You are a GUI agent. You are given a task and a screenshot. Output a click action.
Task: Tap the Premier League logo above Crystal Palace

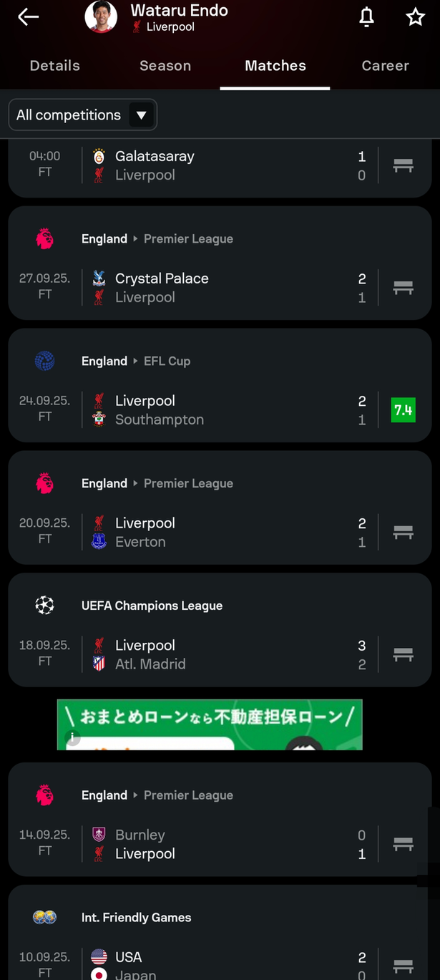point(44,239)
